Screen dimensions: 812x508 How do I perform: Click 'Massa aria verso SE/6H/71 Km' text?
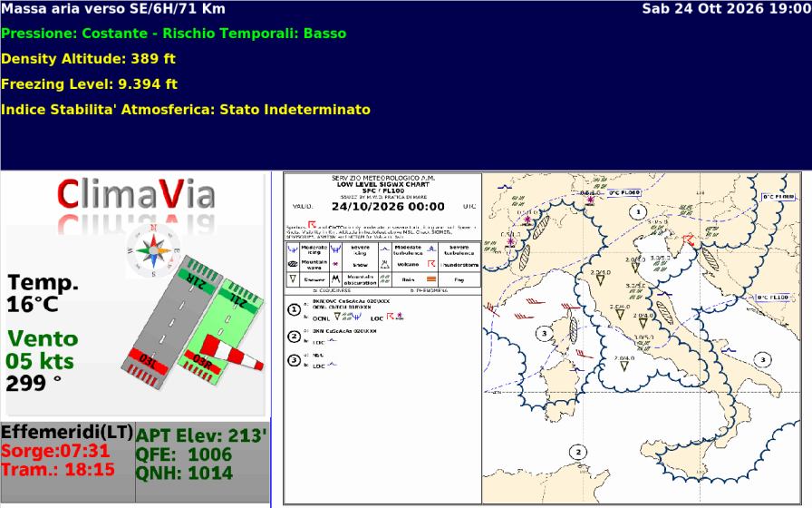coord(113,9)
